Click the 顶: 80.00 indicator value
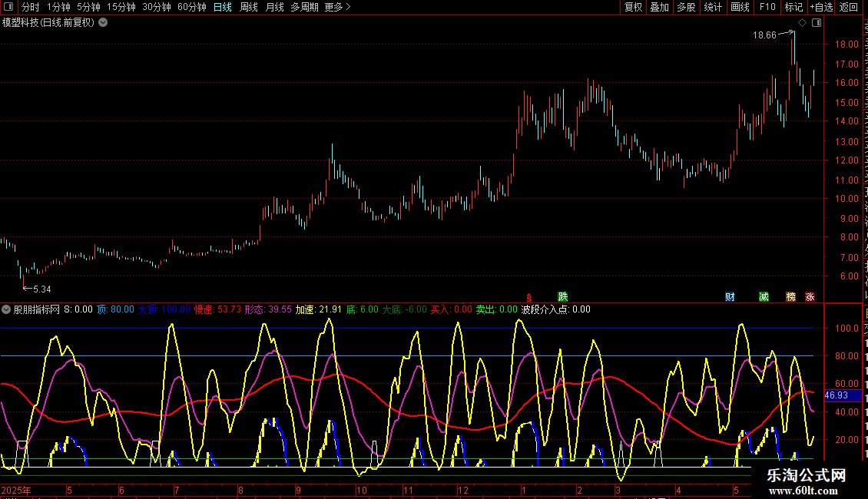868x499 pixels. pyautogui.click(x=116, y=310)
